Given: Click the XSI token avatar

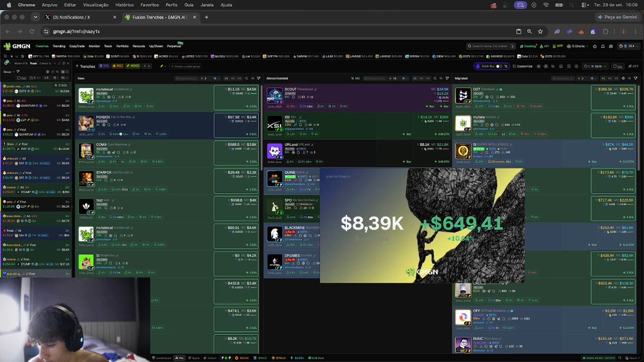Looking at the screenshot, I should [275, 123].
